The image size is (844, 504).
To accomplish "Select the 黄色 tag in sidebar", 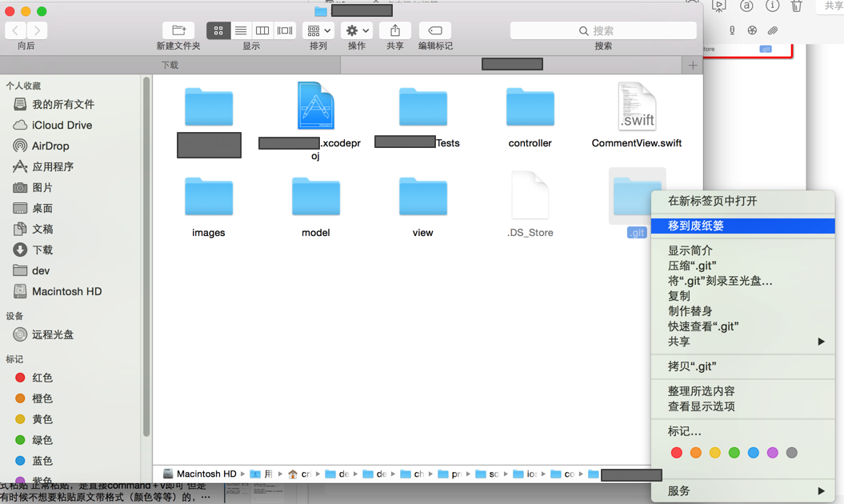I will (34, 419).
